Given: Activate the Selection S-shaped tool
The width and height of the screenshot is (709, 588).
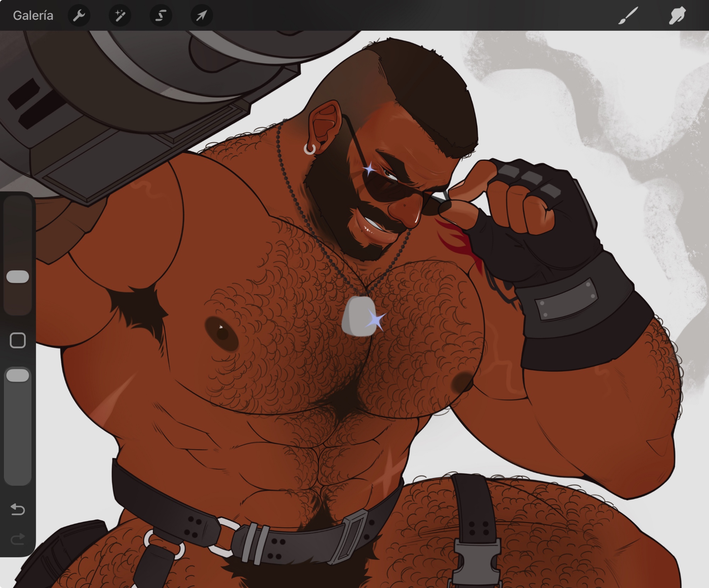Looking at the screenshot, I should click(161, 16).
